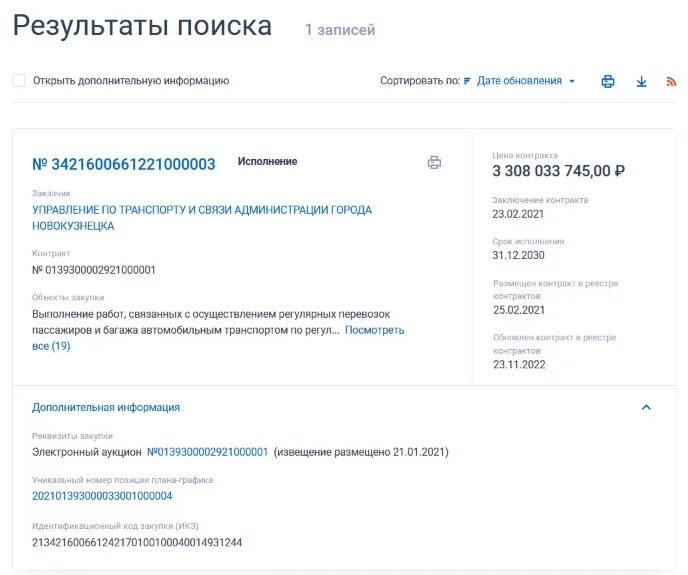Open plan-schedule position 202101393000033001000004
The height and width of the screenshot is (575, 688).
click(x=102, y=496)
